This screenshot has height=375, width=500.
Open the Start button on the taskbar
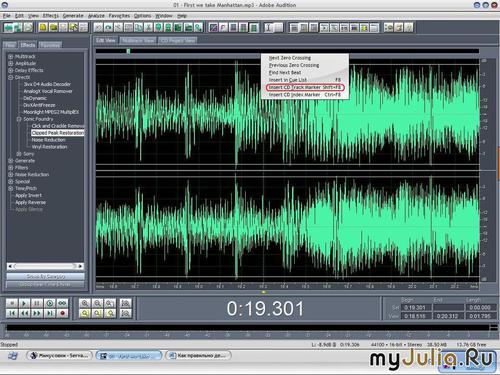[13, 356]
